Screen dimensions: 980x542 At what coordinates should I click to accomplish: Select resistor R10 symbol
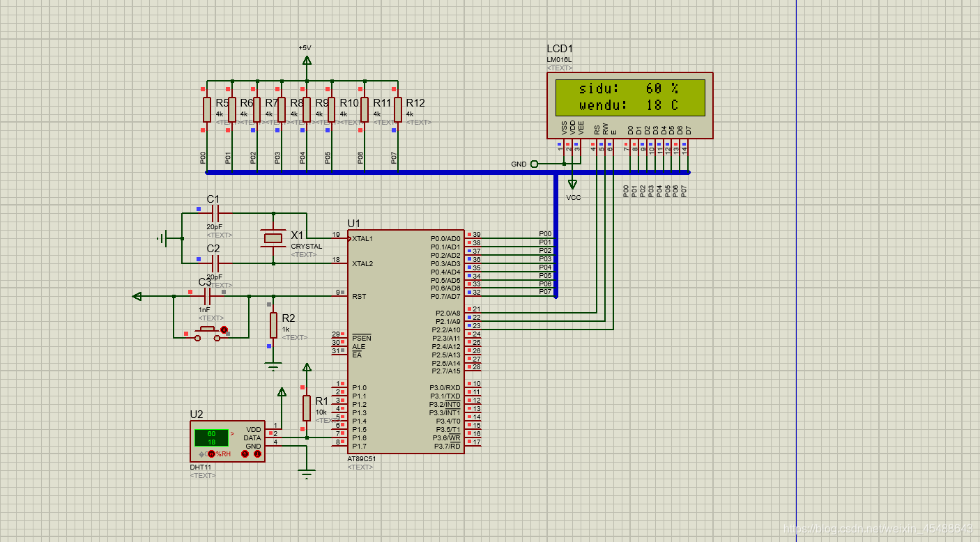pos(332,109)
